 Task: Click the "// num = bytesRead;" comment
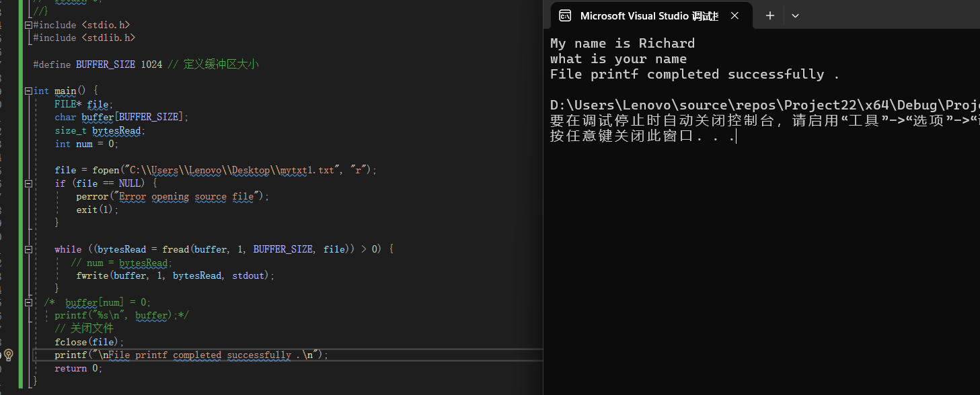(122, 263)
